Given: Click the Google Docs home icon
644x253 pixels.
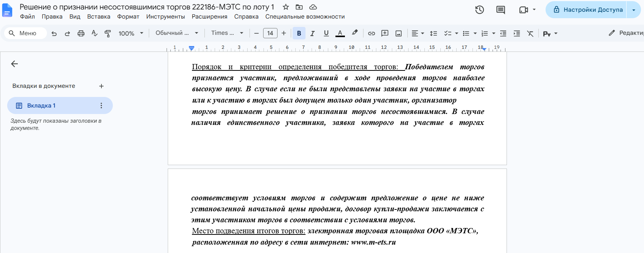Looking at the screenshot, I should [7, 11].
